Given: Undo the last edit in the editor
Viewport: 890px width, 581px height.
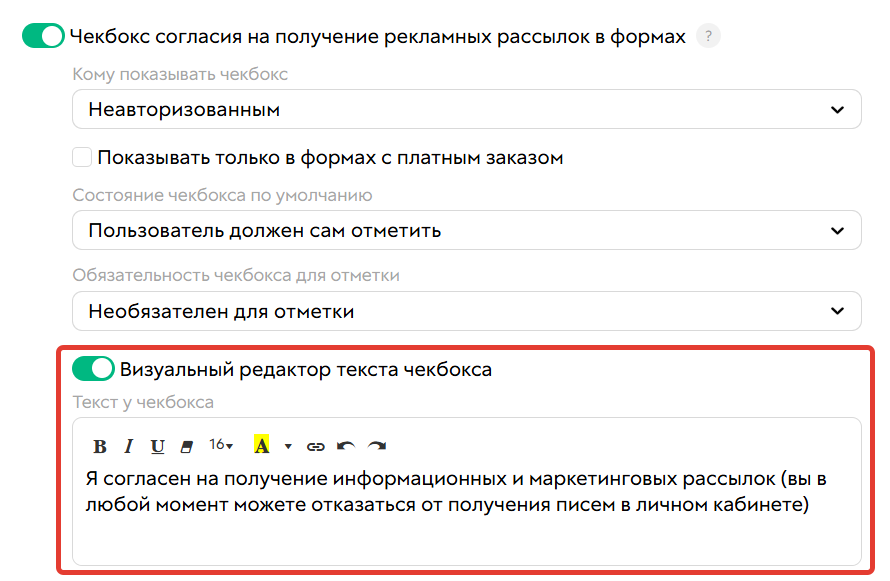Looking at the screenshot, I should pos(346,447).
